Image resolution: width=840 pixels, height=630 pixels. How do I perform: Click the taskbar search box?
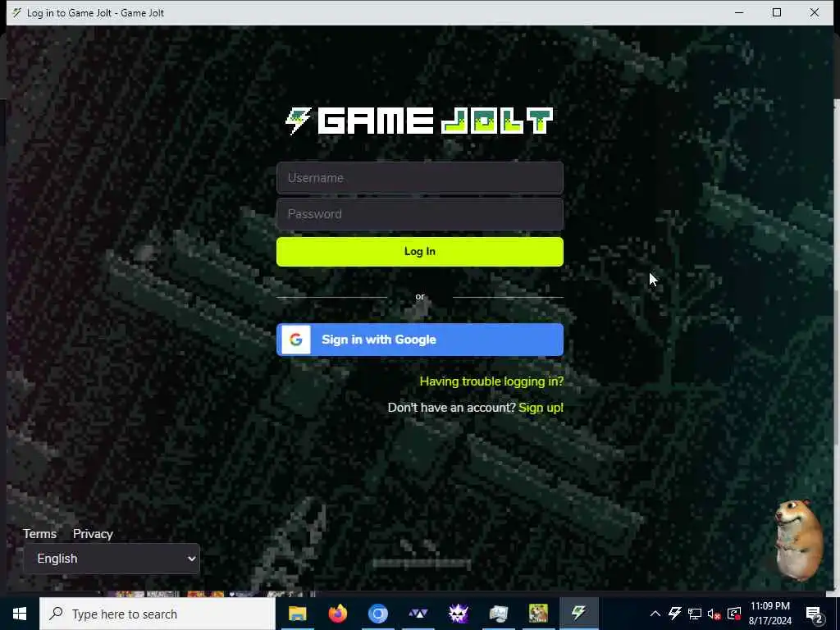(157, 614)
